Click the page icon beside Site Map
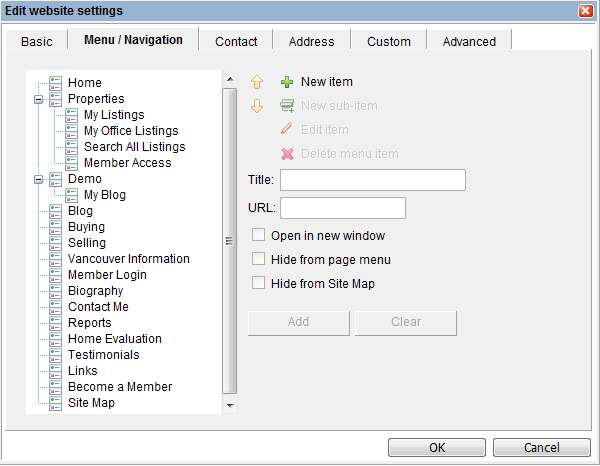 pyautogui.click(x=55, y=403)
